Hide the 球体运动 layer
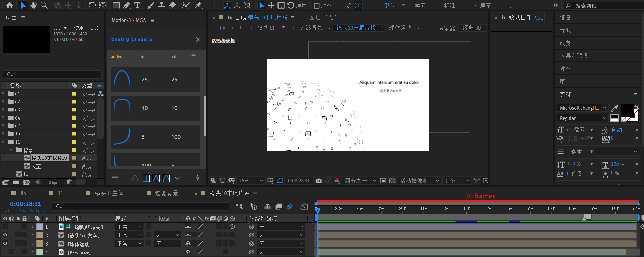This screenshot has width=644, height=257. (5, 243)
